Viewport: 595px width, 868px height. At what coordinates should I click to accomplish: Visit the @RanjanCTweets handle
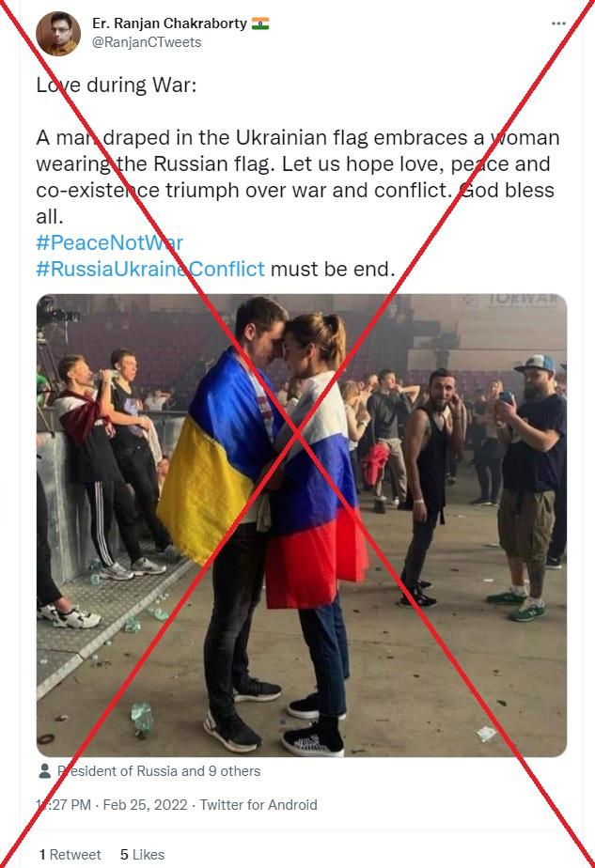(x=147, y=42)
